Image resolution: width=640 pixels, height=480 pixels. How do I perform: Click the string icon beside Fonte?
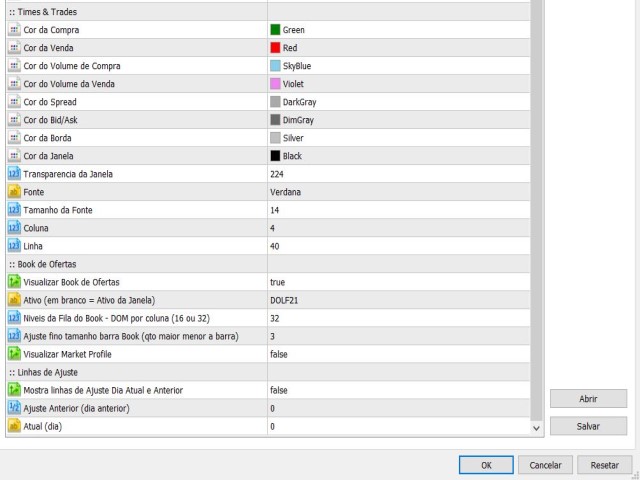pos(14,192)
